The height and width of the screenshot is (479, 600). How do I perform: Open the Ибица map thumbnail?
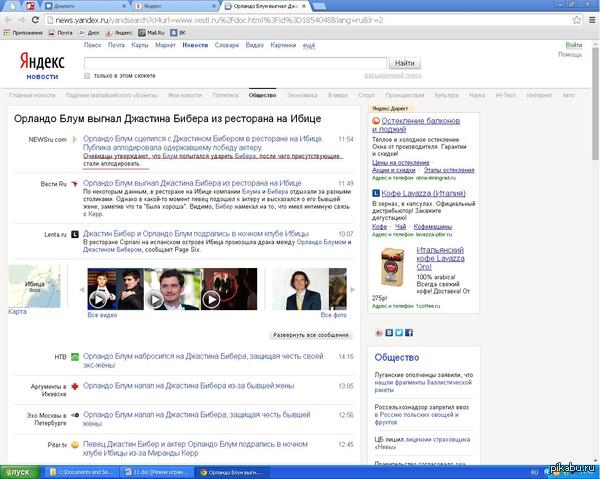pyautogui.click(x=34, y=286)
